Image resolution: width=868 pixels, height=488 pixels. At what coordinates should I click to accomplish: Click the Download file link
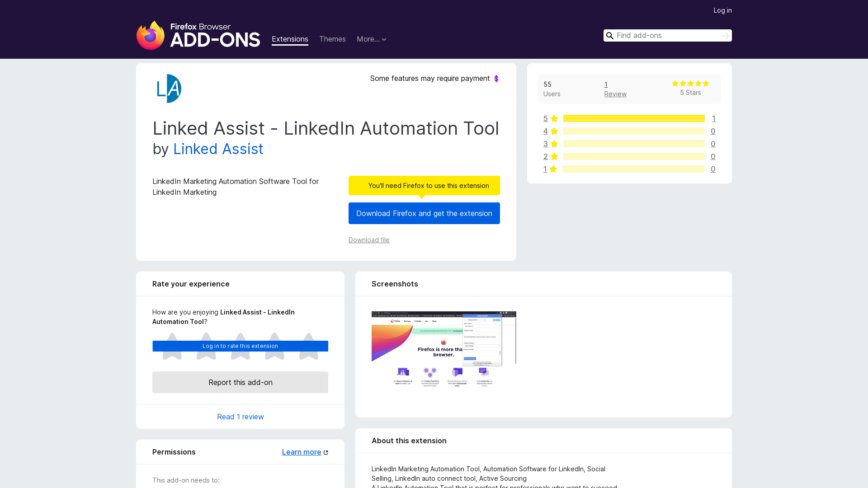[x=369, y=240]
